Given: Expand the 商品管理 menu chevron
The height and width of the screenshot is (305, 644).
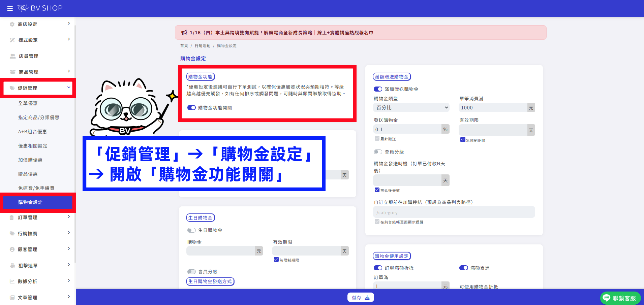Looking at the screenshot, I should coord(69,71).
